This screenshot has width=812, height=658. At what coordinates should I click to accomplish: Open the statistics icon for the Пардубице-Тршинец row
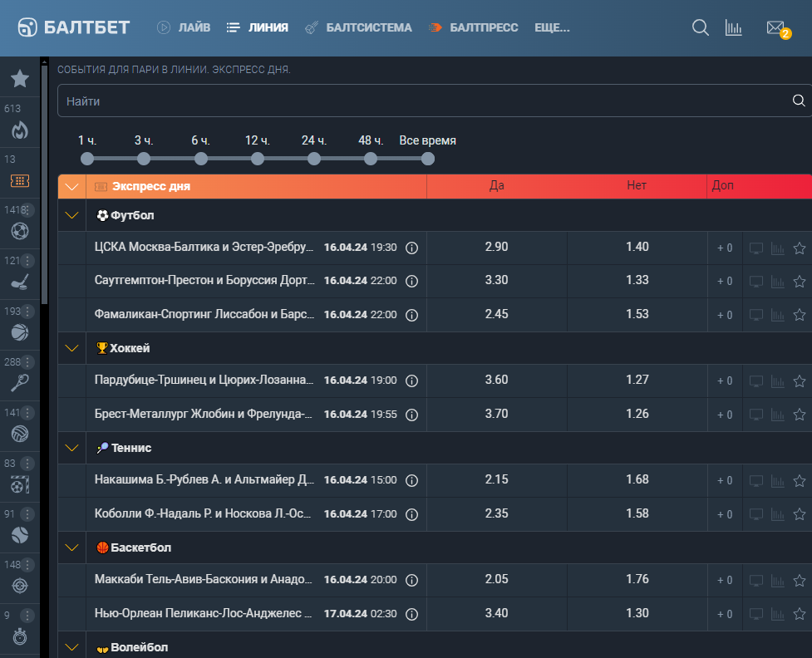tap(777, 381)
